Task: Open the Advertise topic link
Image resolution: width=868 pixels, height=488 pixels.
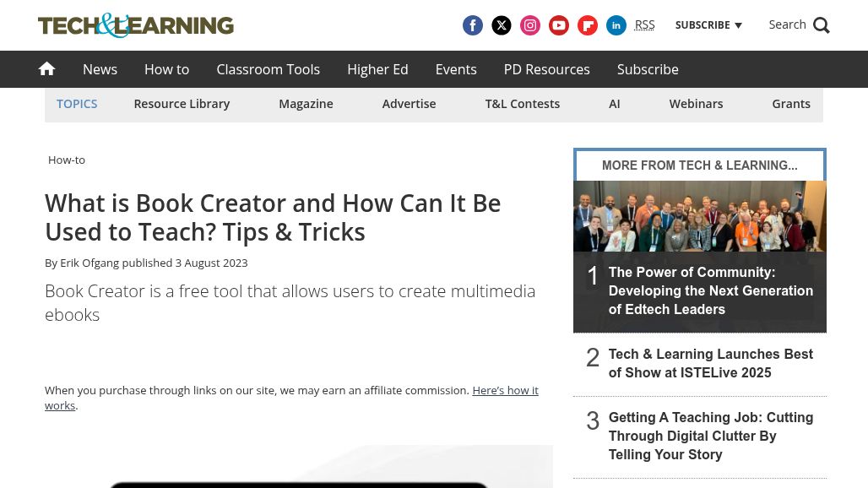Action: click(x=409, y=104)
